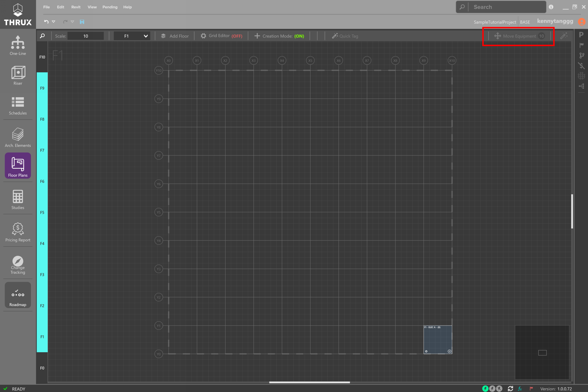Select floor F0 in floor strip

[42, 368]
